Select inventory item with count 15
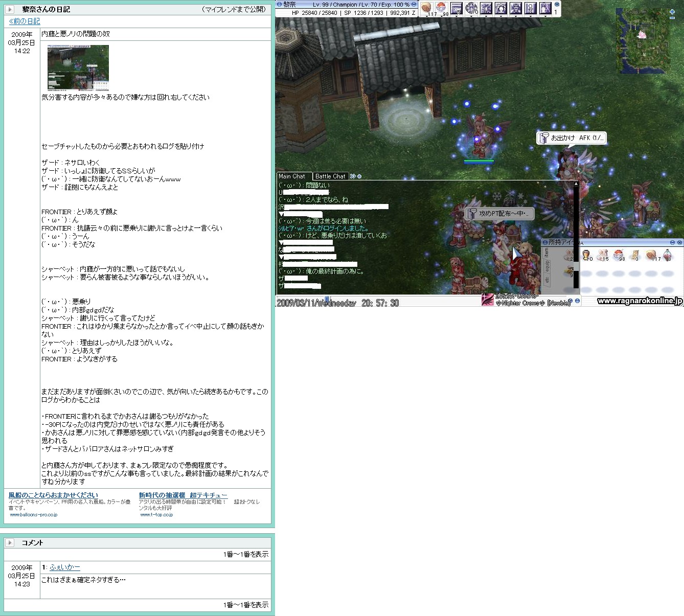This screenshot has height=616, width=684. [602, 255]
